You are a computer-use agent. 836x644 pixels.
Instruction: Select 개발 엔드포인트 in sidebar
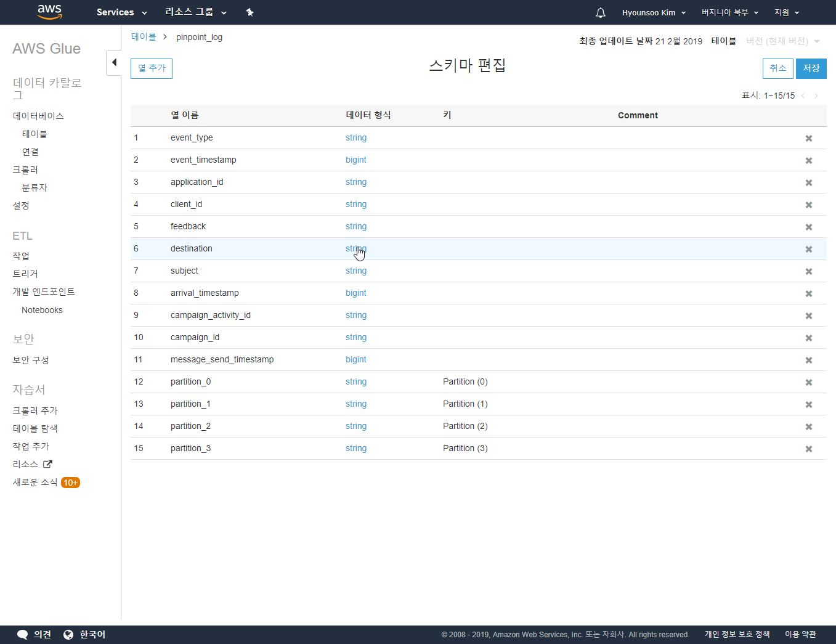point(44,291)
